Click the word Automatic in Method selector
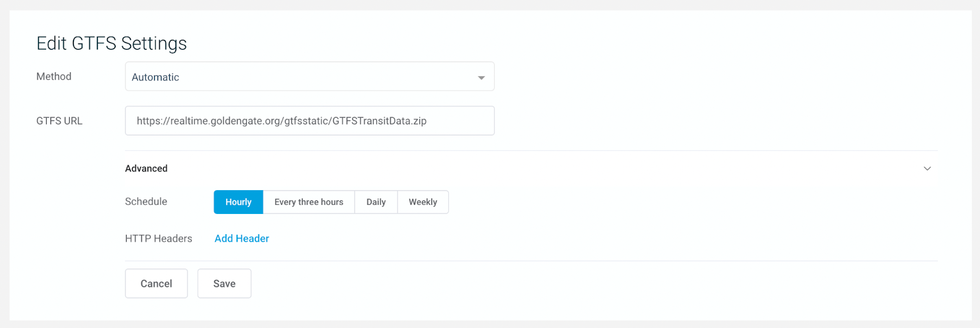Screen dimensions: 980x328 tap(156, 77)
